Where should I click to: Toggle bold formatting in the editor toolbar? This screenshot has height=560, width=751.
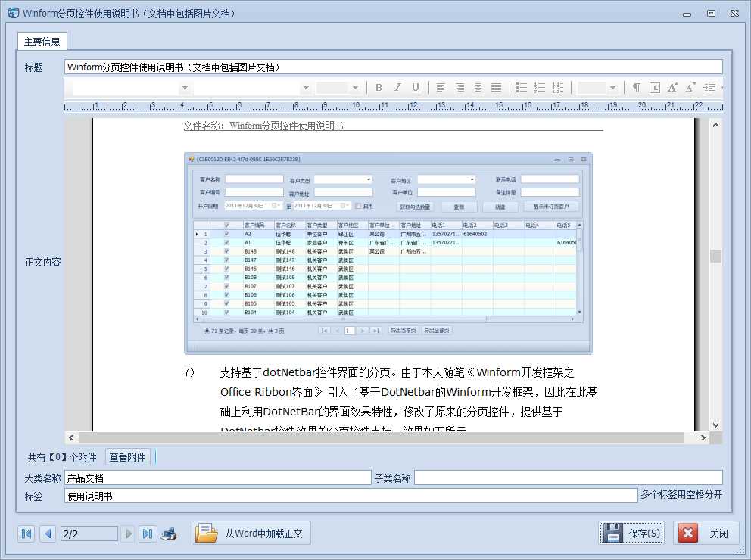[x=379, y=88]
